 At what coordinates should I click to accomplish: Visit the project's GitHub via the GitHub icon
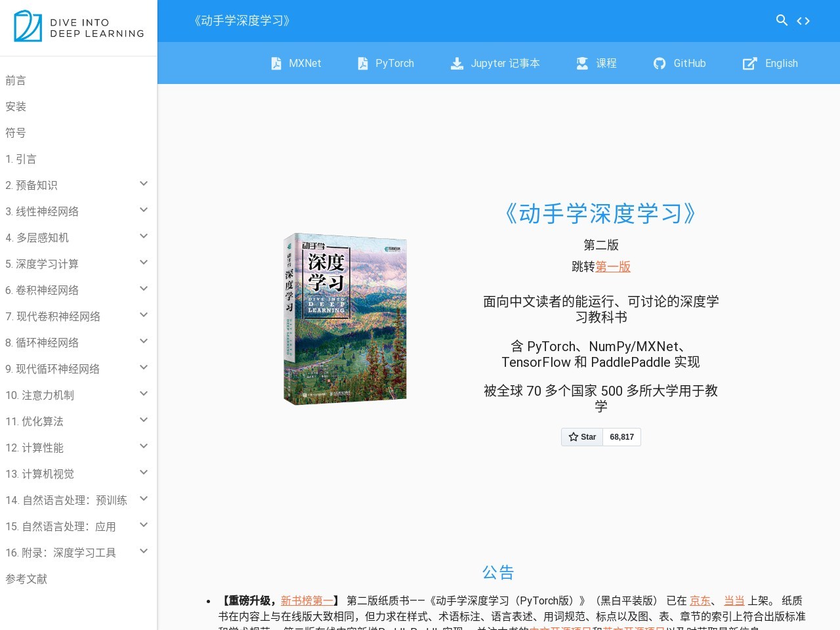tap(659, 63)
